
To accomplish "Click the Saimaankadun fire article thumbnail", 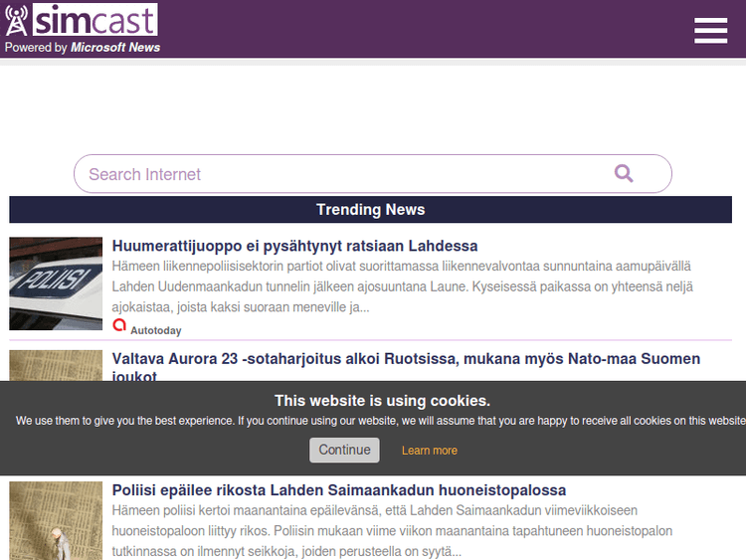I will tap(56, 520).
